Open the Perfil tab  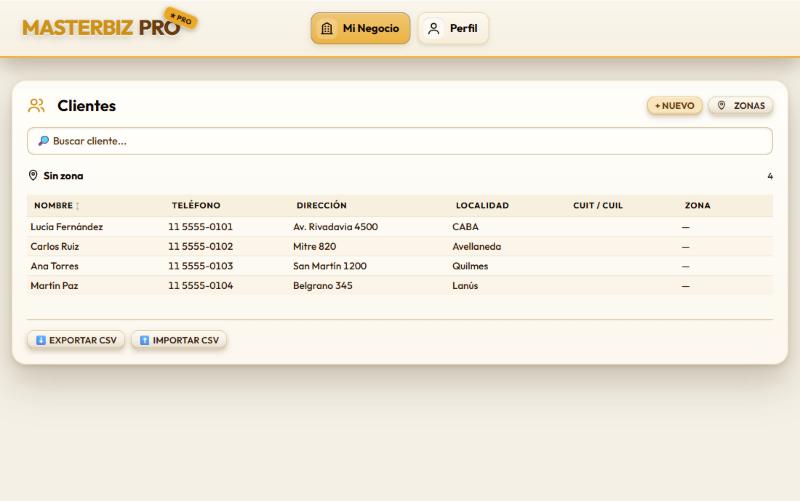coord(453,28)
